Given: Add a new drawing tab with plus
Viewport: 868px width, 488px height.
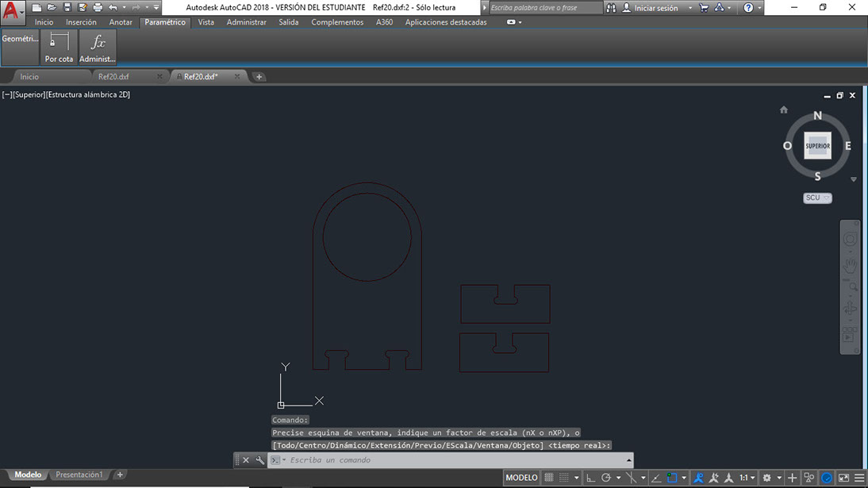Looking at the screenshot, I should click(259, 77).
